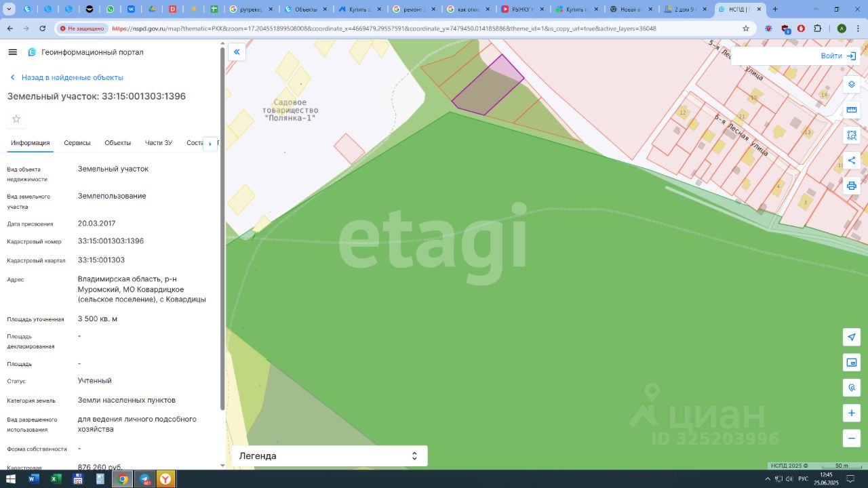Open Yandex Browser from the taskbar
868x488 pixels.
pos(165,479)
